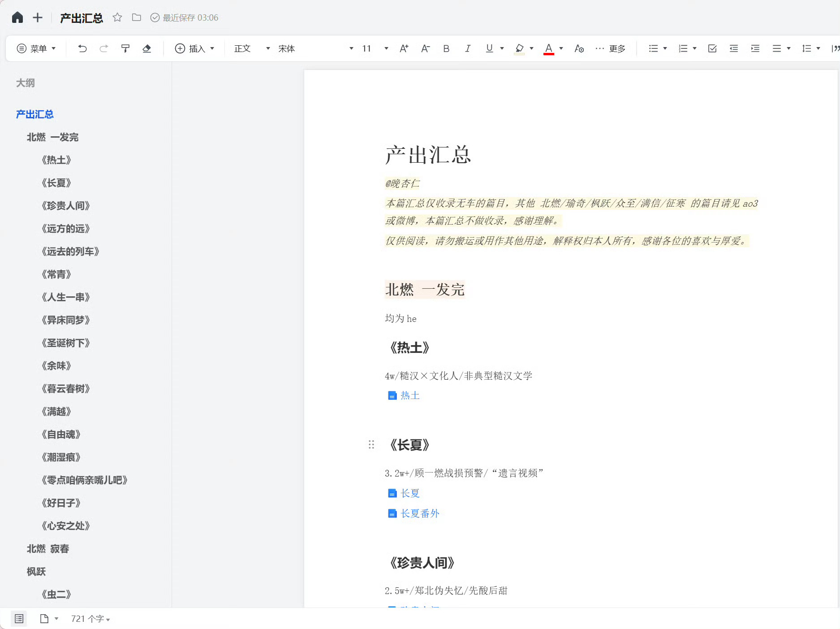Open the 721 个字 word count dropdown
Screen dimensions: 840x629
click(x=90, y=619)
